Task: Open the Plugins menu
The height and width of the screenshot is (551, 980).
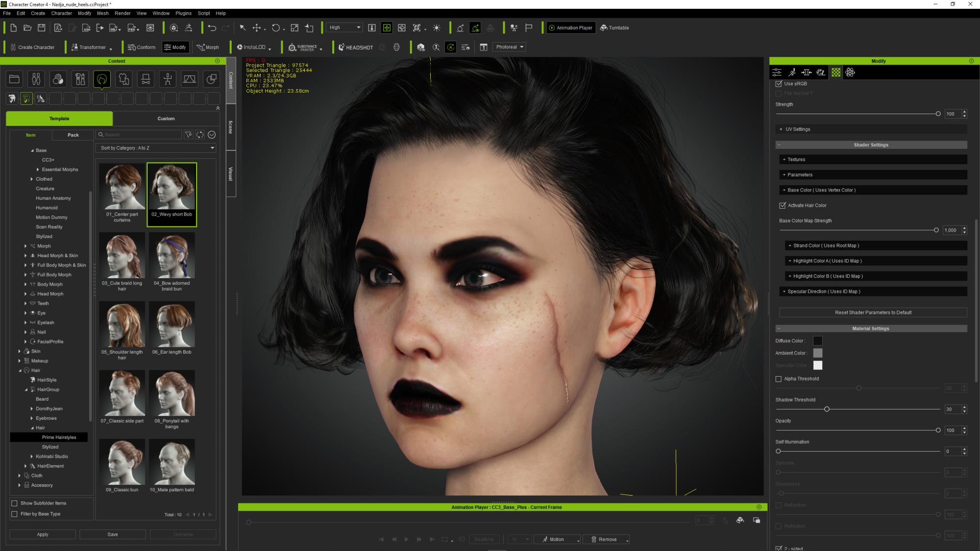Action: click(183, 13)
